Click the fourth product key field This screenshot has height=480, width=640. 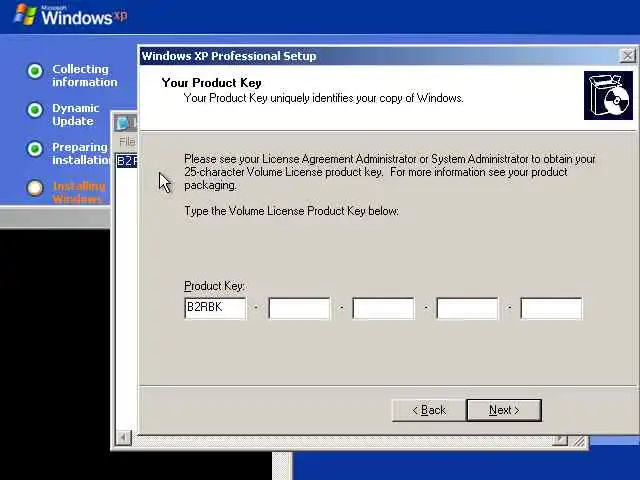(467, 308)
